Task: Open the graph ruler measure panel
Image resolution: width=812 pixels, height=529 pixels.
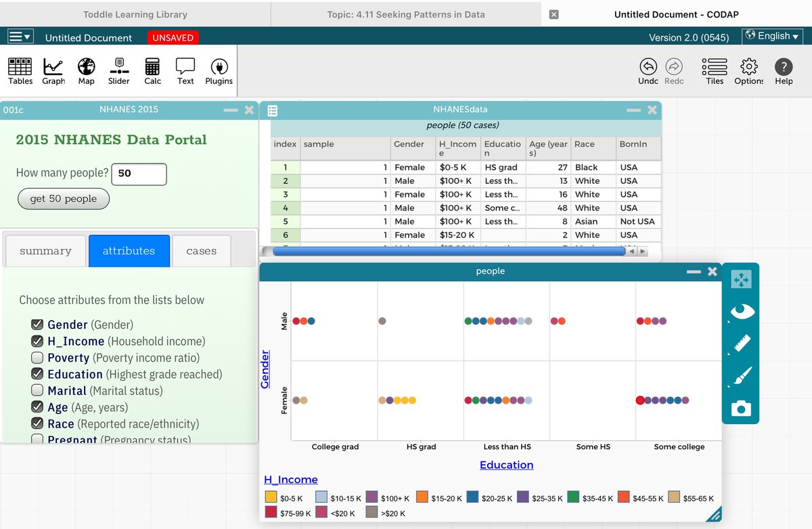Action: 741,344
